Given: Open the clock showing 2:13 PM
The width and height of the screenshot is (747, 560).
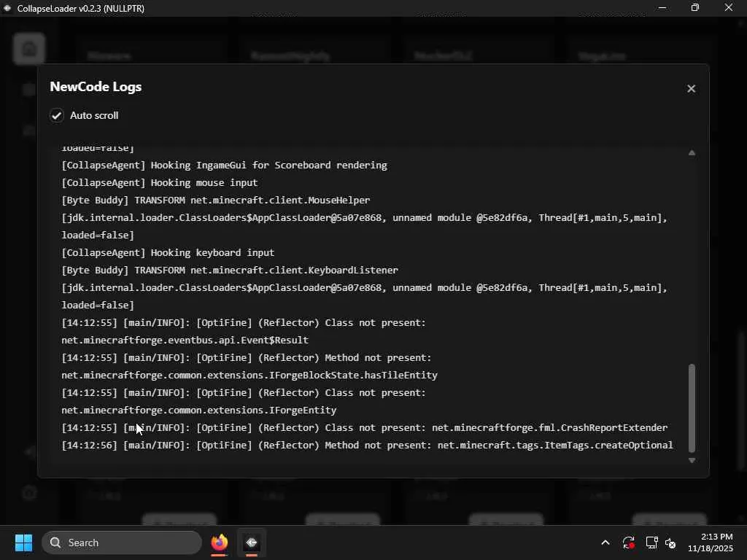Looking at the screenshot, I should 710,542.
